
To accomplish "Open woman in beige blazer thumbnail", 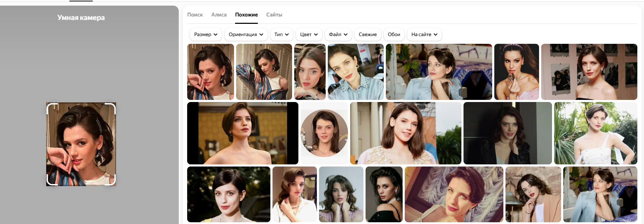I will tap(533, 194).
